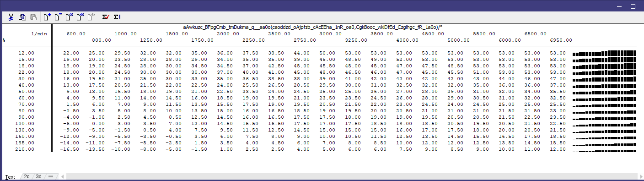Viewport: 644px width, 181px height.
Task: Click the page icon with =X mark
Action: tap(70, 17)
